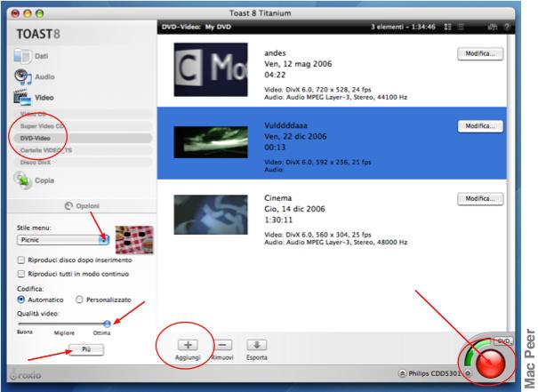The image size is (538, 392).
Task: Click the Opzioni refresh icon
Action: (x=68, y=205)
